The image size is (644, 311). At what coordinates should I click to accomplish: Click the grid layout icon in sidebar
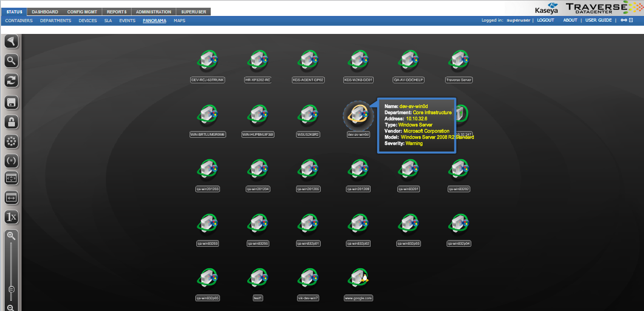tap(11, 141)
